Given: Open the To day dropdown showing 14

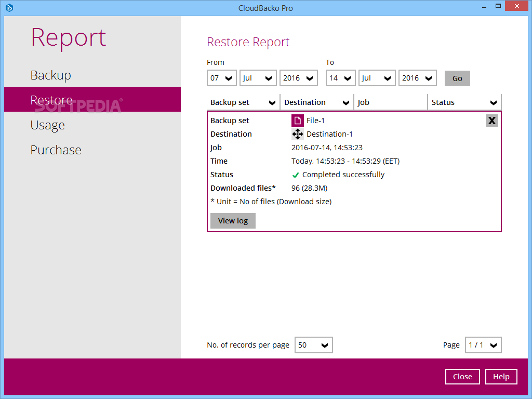Looking at the screenshot, I should coord(340,78).
